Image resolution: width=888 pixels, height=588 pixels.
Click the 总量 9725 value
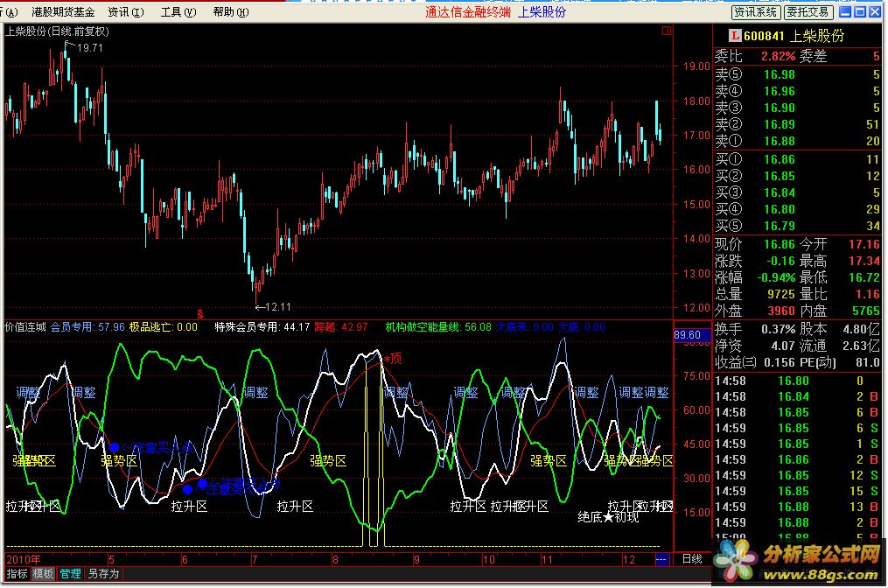pyautogui.click(x=781, y=294)
